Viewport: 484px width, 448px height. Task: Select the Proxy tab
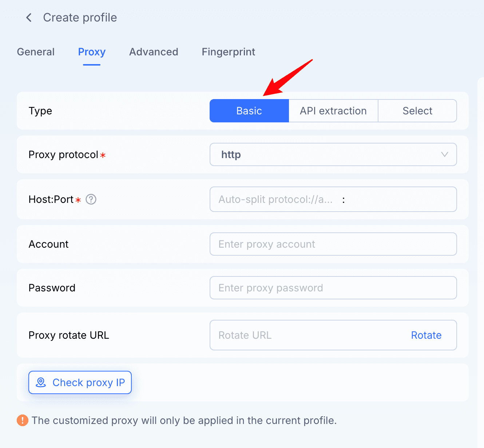click(x=91, y=52)
